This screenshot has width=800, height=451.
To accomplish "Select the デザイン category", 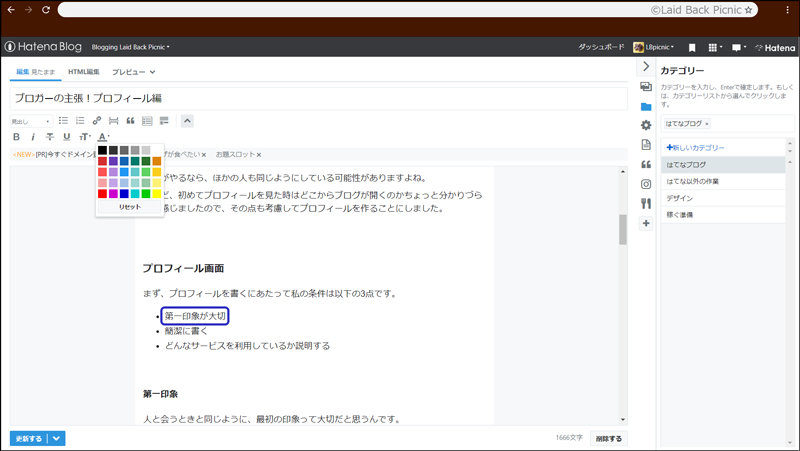I will (x=723, y=198).
